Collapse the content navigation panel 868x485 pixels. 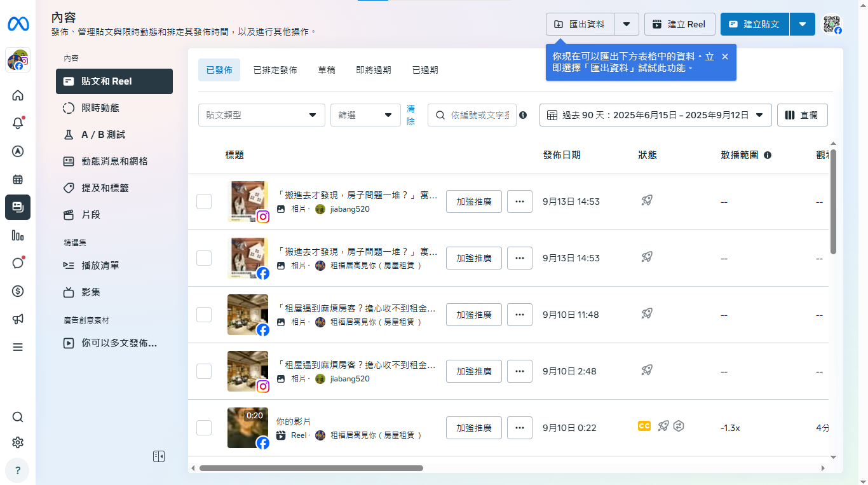coord(159,456)
